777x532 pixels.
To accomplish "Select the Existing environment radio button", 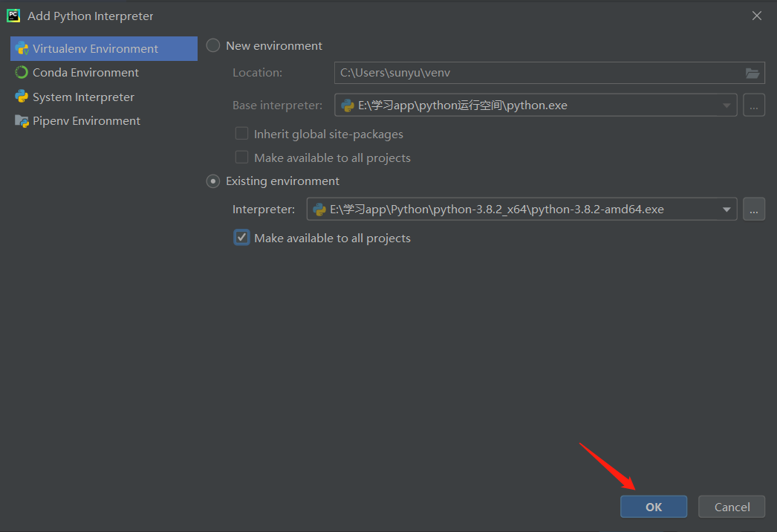I will coord(213,181).
